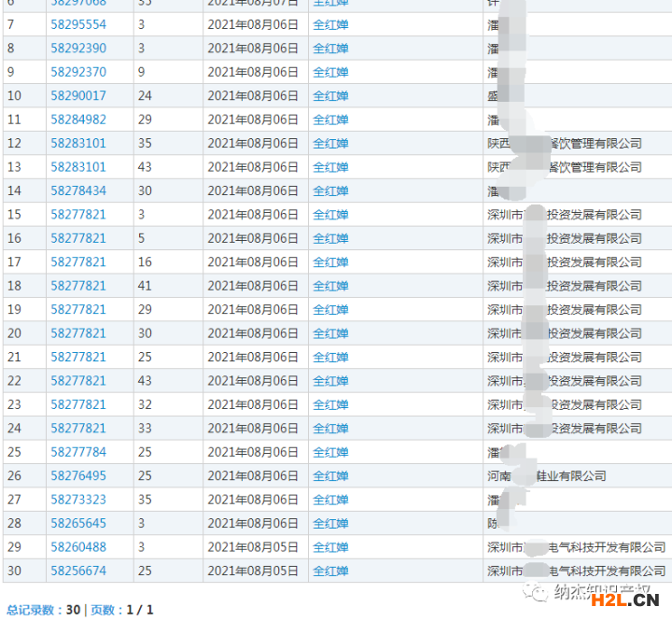672x621 pixels.
Task: Click application number 58277784
Action: [x=78, y=452]
